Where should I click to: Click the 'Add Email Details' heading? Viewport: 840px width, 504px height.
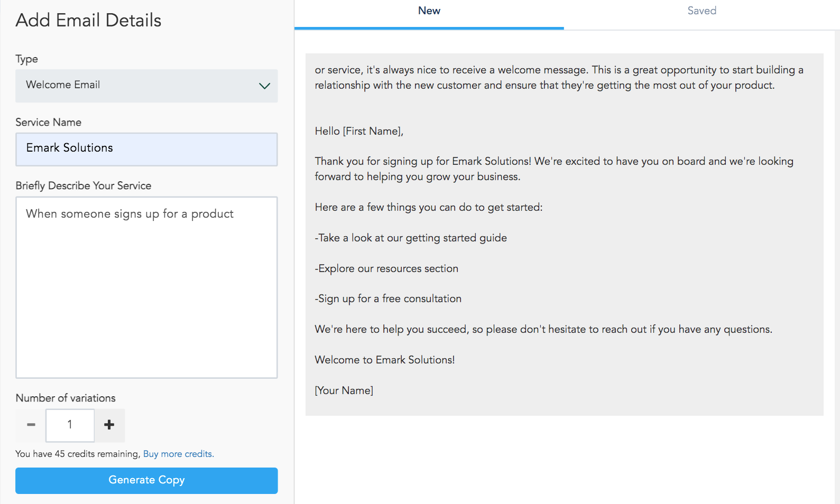point(88,20)
